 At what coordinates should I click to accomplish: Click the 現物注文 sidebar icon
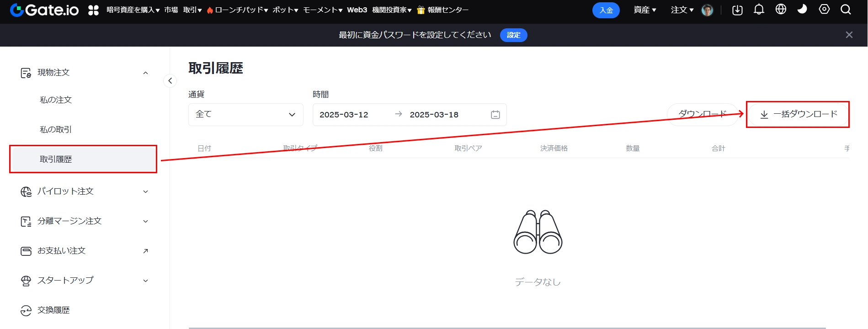[x=26, y=73]
